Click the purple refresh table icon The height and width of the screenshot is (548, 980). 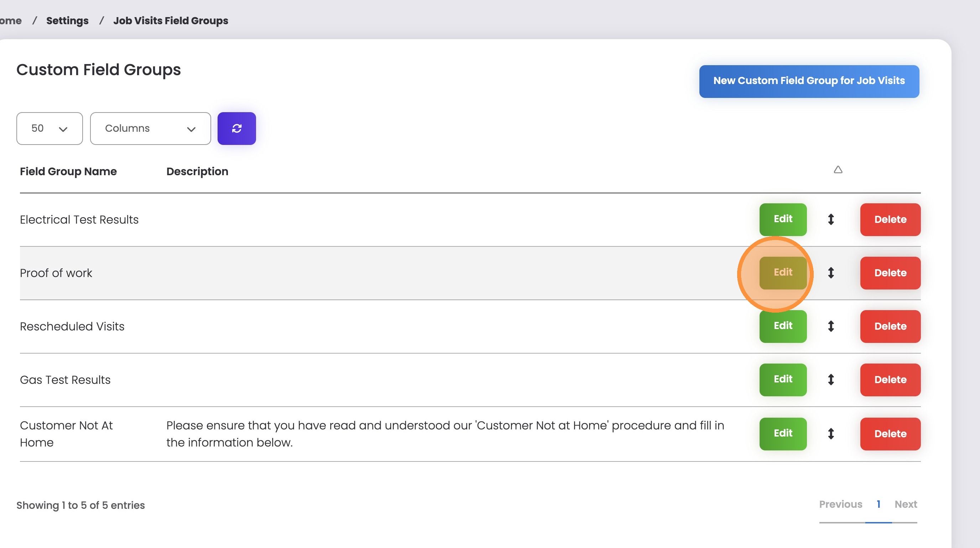(x=236, y=129)
